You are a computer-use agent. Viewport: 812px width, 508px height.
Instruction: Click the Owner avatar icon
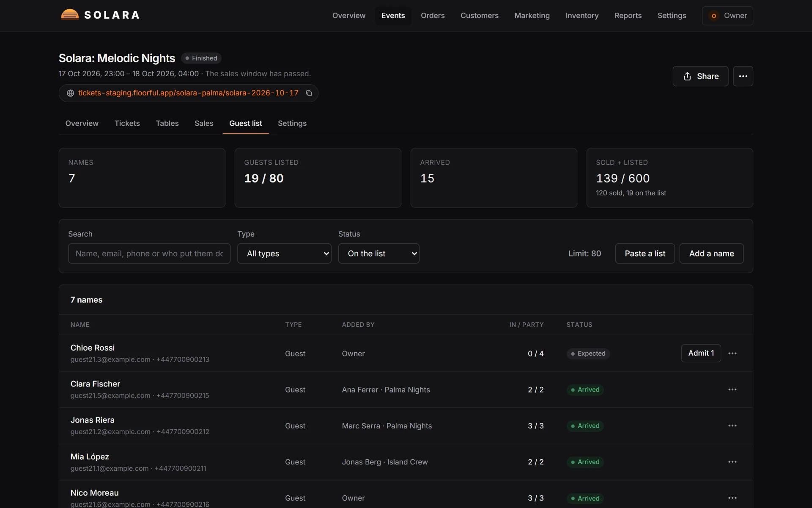(714, 16)
